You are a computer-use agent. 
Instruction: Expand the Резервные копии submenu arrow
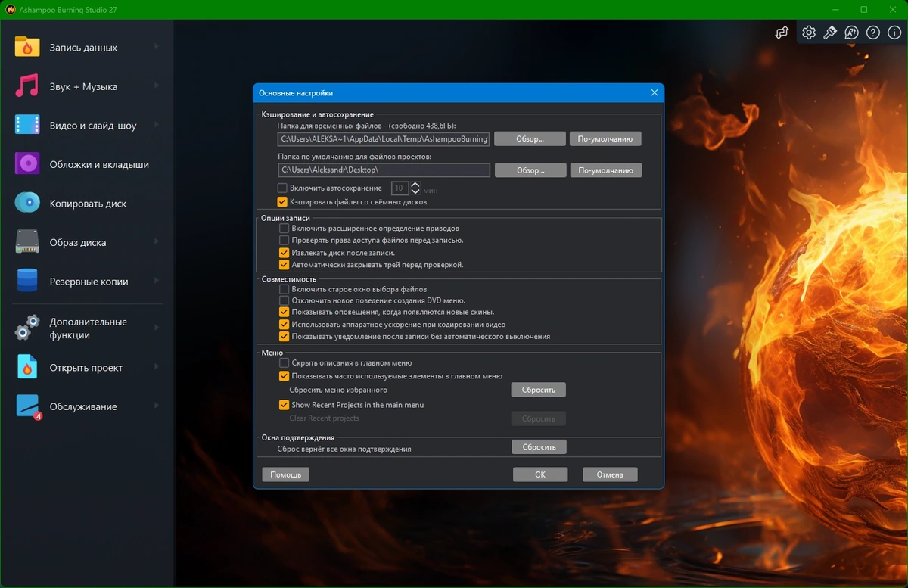pyautogui.click(x=157, y=281)
